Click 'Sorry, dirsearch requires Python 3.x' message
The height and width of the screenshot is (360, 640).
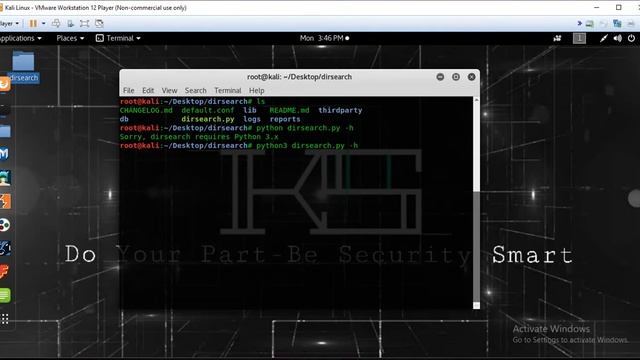tap(199, 137)
